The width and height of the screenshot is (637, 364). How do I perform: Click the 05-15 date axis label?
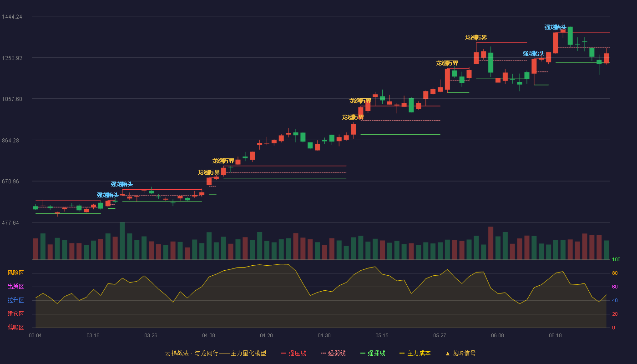pos(382,335)
